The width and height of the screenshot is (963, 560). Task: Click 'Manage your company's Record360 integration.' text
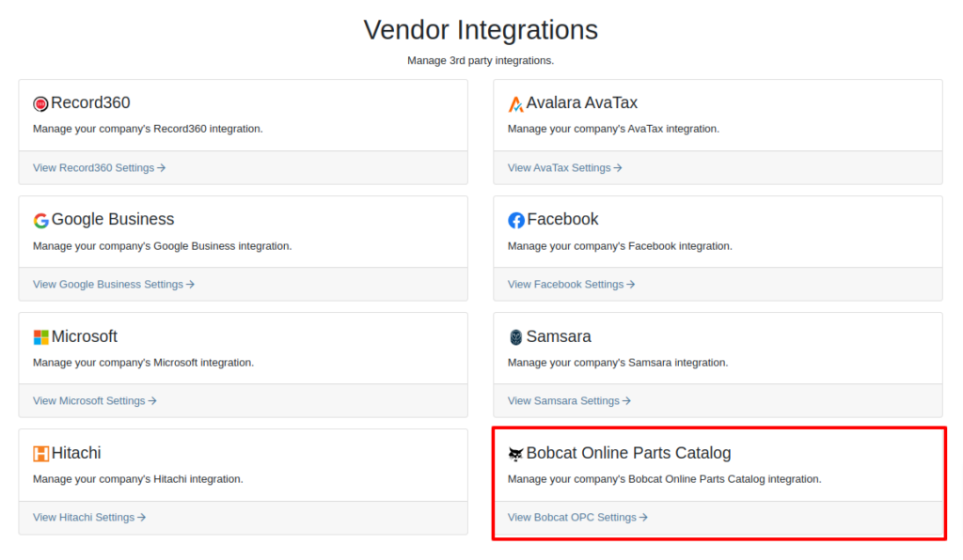pyautogui.click(x=148, y=129)
